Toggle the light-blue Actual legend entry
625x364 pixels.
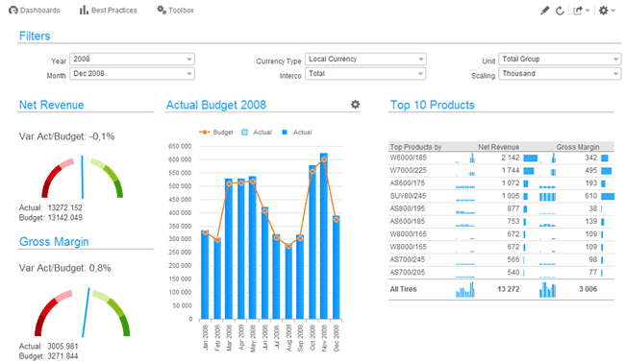tap(257, 133)
